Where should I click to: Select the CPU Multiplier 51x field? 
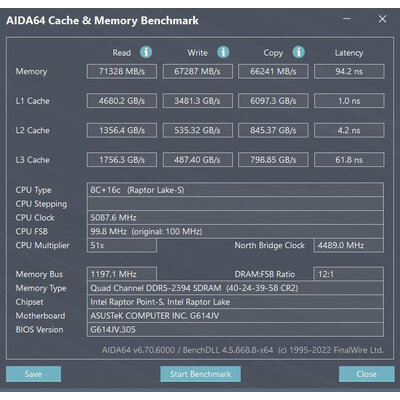[122, 245]
